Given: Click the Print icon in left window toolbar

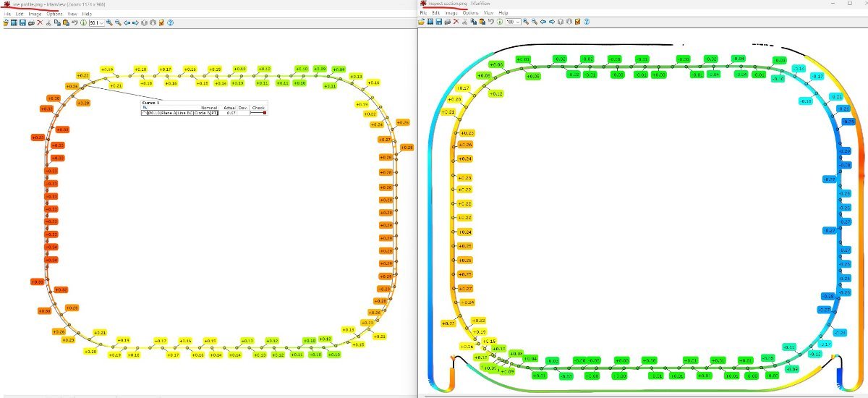Looking at the screenshot, I should [x=31, y=23].
